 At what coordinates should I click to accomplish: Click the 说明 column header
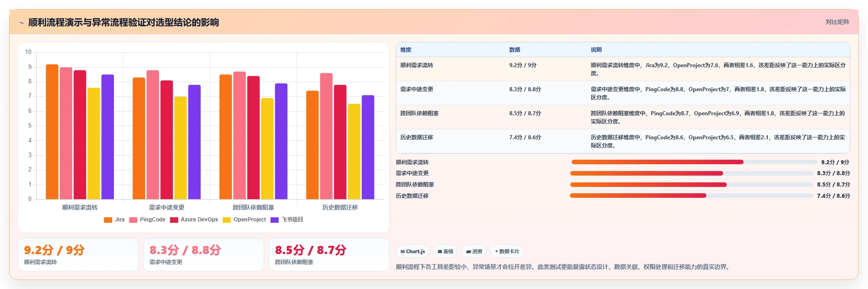point(596,50)
